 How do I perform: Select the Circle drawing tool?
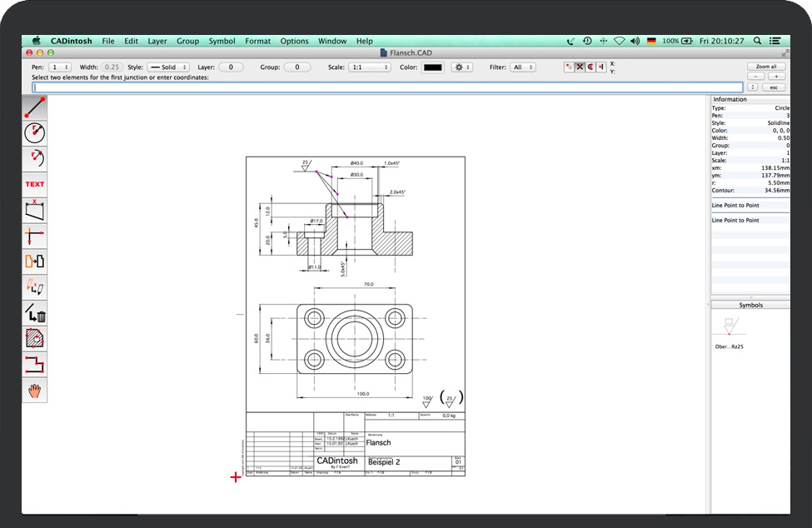[x=35, y=132]
